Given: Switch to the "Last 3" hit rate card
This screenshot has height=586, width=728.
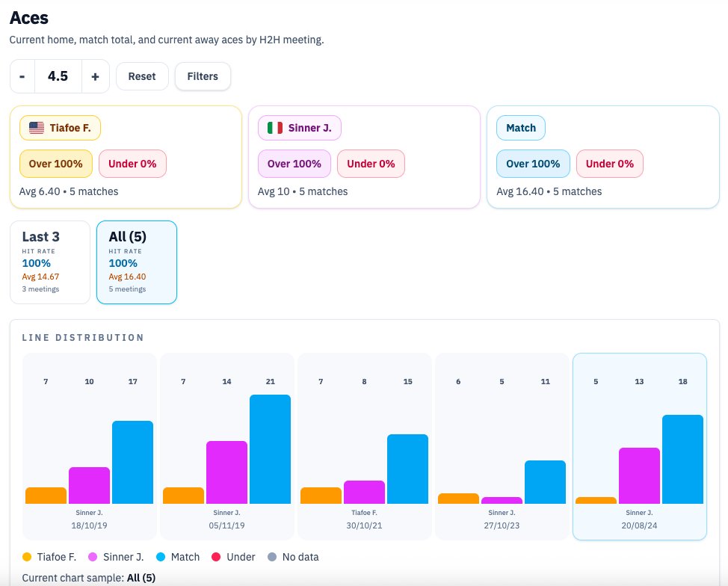Looking at the screenshot, I should coord(49,262).
